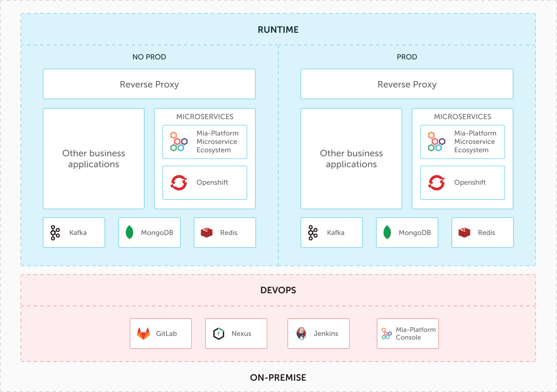
Task: Click the Redis icon in PROD
Action: (464, 233)
